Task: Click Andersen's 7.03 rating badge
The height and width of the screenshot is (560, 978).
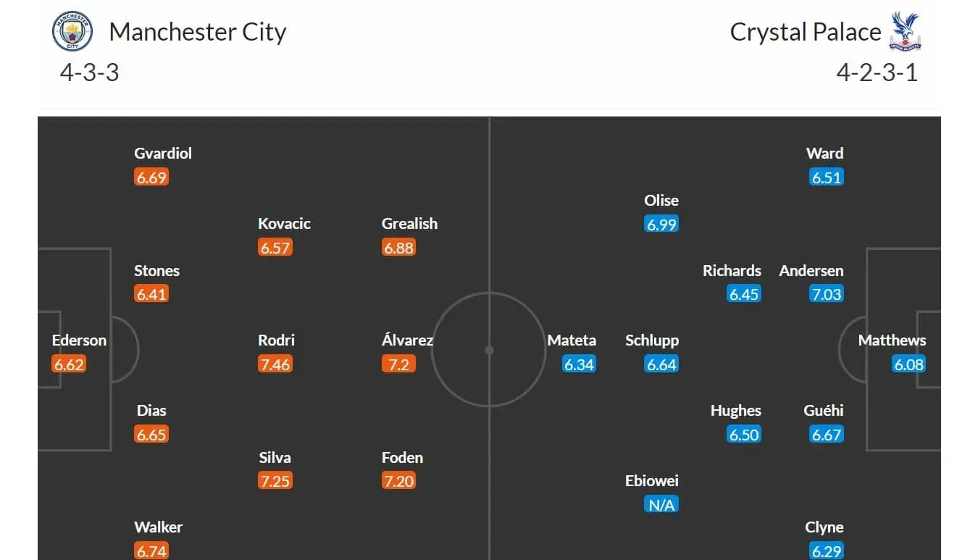Action: point(827,294)
